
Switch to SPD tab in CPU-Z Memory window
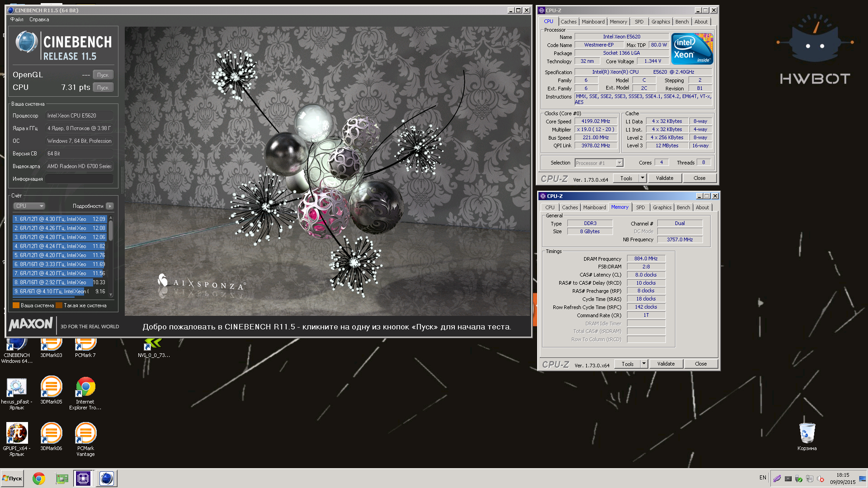click(x=641, y=207)
